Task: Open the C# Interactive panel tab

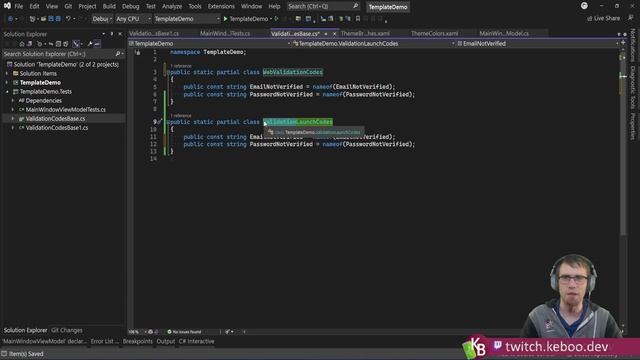Action: [x=196, y=341]
